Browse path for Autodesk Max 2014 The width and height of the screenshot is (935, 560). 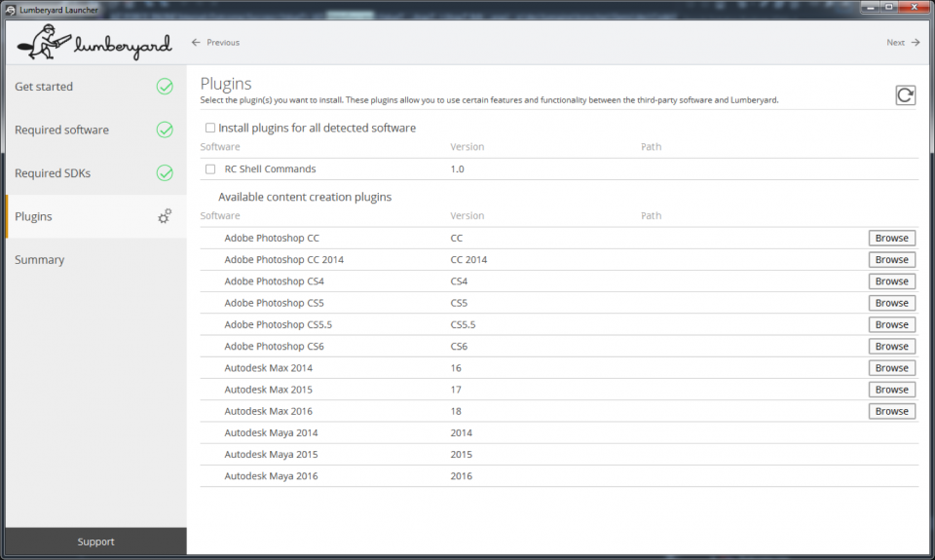point(891,368)
